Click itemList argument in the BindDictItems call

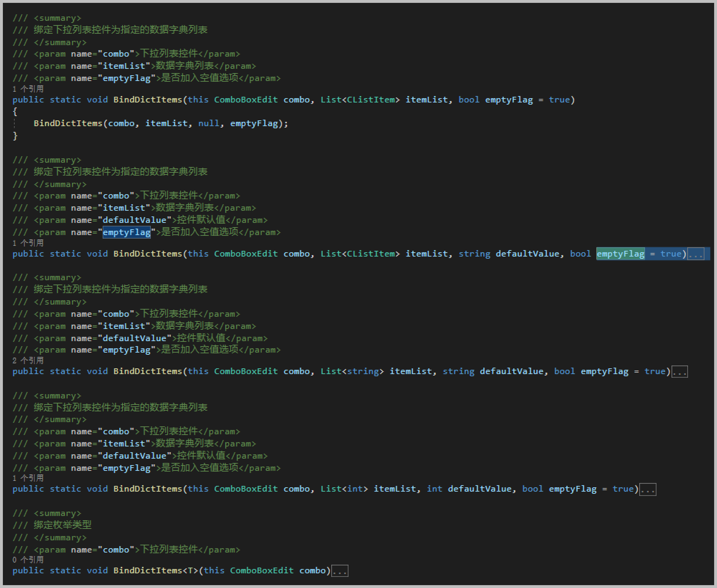[x=166, y=124]
